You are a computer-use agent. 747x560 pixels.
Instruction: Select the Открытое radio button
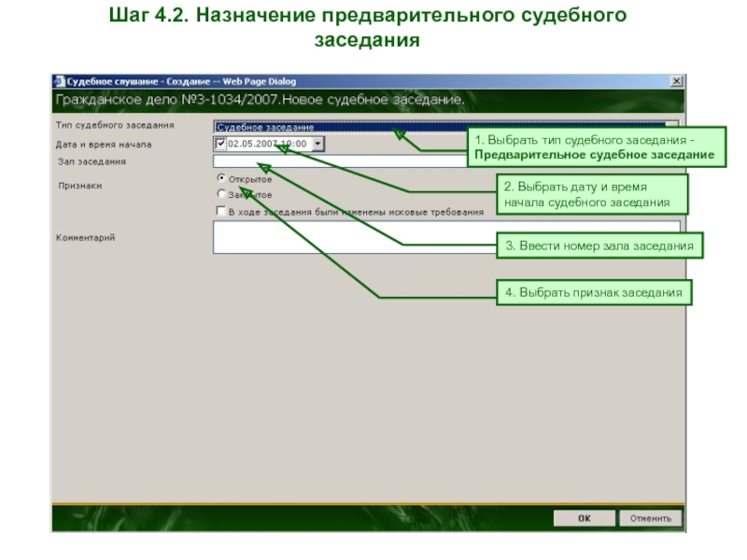[220, 177]
